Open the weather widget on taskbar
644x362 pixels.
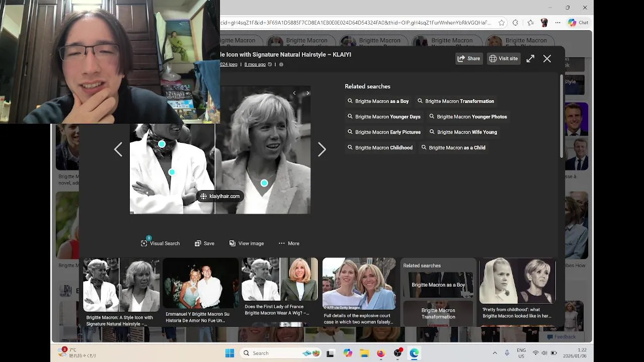[x=76, y=352]
